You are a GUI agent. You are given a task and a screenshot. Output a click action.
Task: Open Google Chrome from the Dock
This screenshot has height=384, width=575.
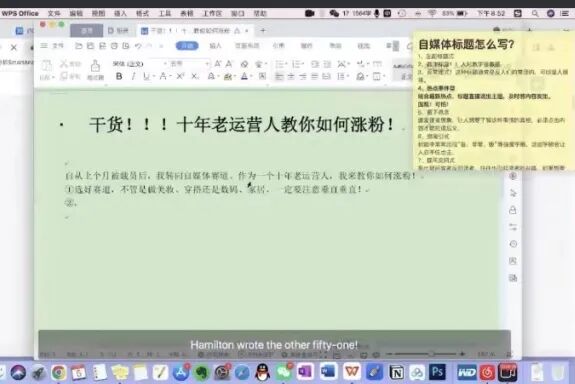(x=59, y=373)
